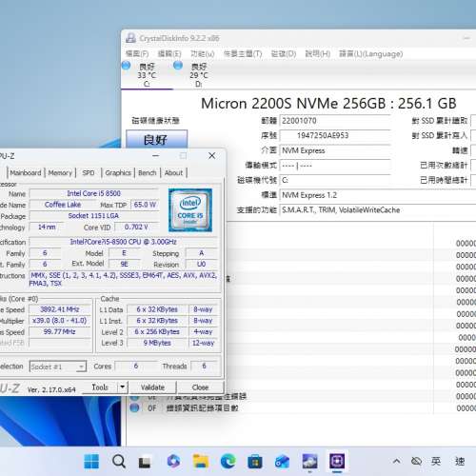Open the Windows Start menu
Viewport: 476px width, 476px height.
[x=91, y=462]
